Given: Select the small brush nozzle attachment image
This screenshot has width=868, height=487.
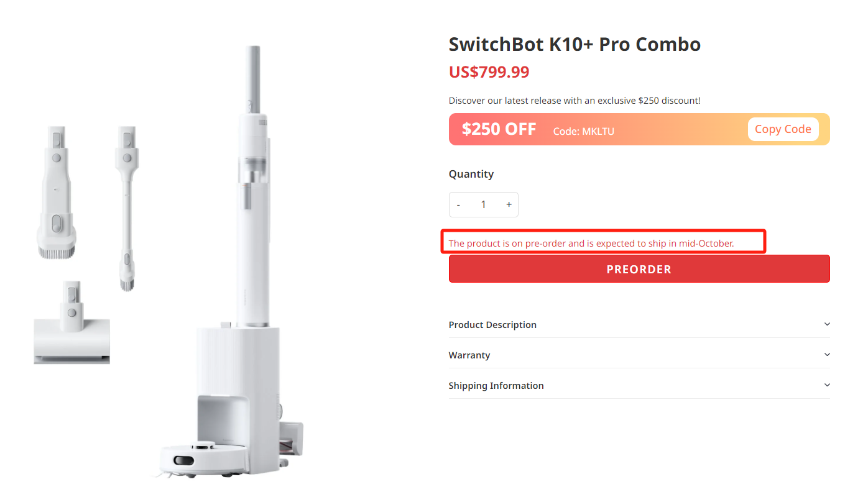Looking at the screenshot, I should tap(57, 191).
